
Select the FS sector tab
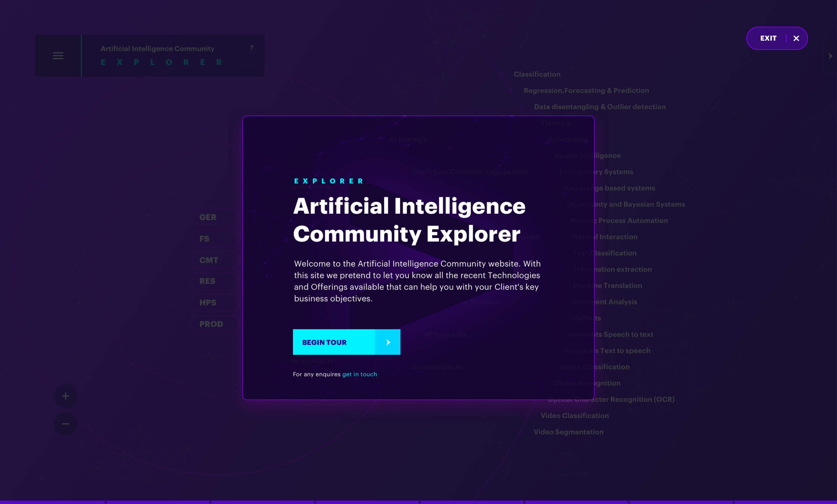point(204,238)
